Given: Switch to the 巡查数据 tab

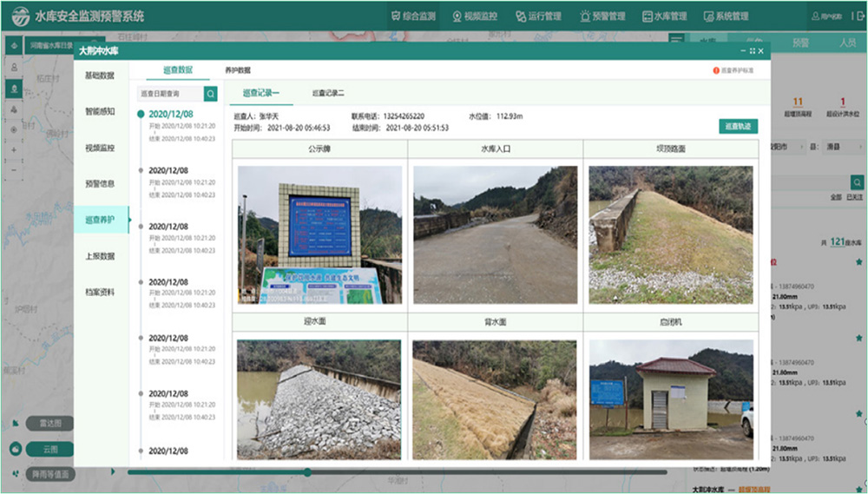Looking at the screenshot, I should point(178,70).
